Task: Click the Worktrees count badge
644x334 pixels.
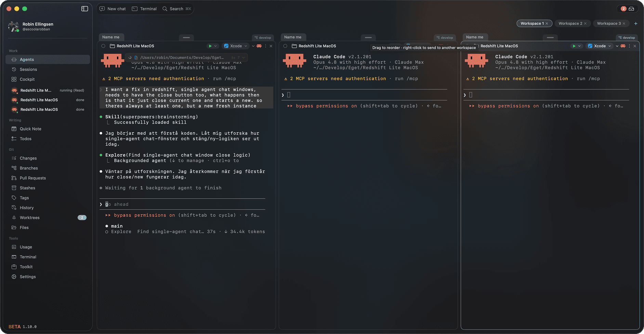Action: (x=82, y=218)
